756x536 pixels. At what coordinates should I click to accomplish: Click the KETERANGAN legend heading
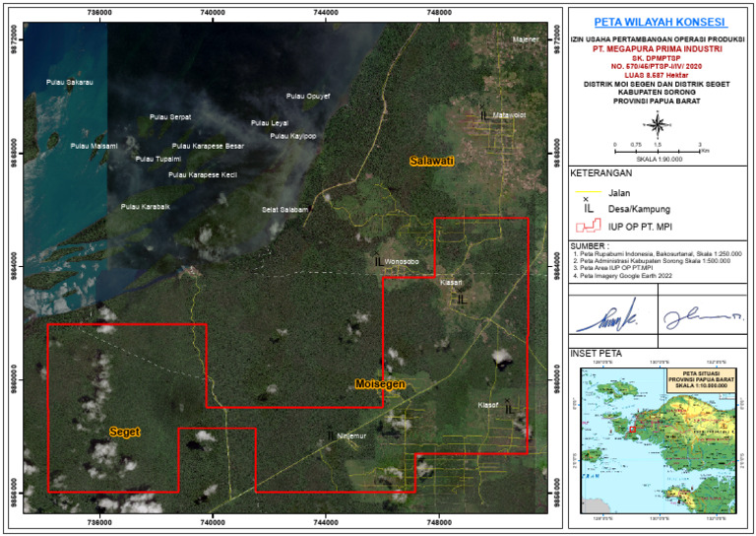[x=600, y=172]
